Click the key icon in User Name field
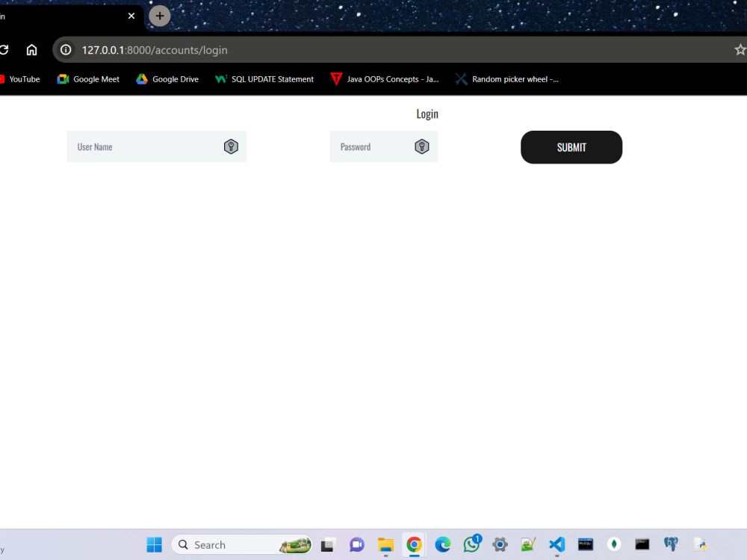Viewport: 747px width, 560px height. 231,146
